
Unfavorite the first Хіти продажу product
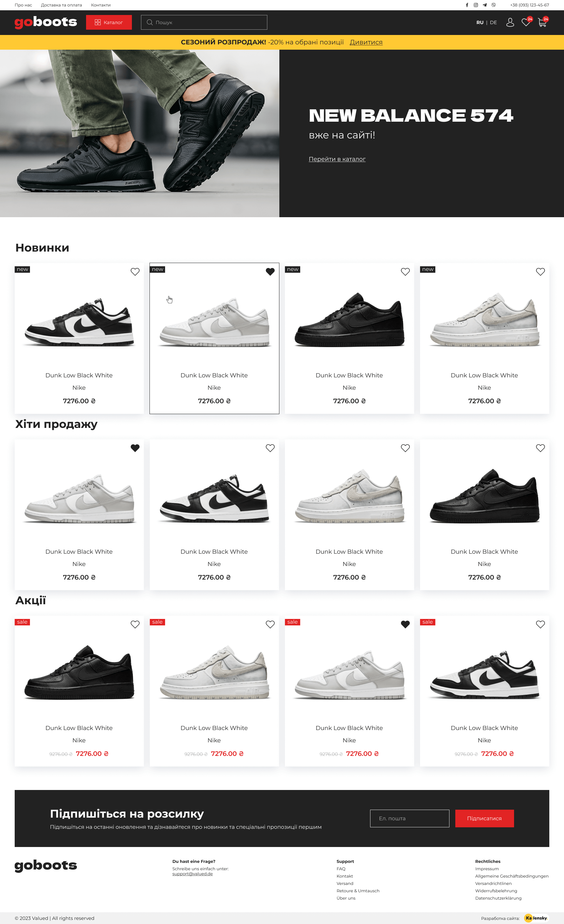[135, 448]
